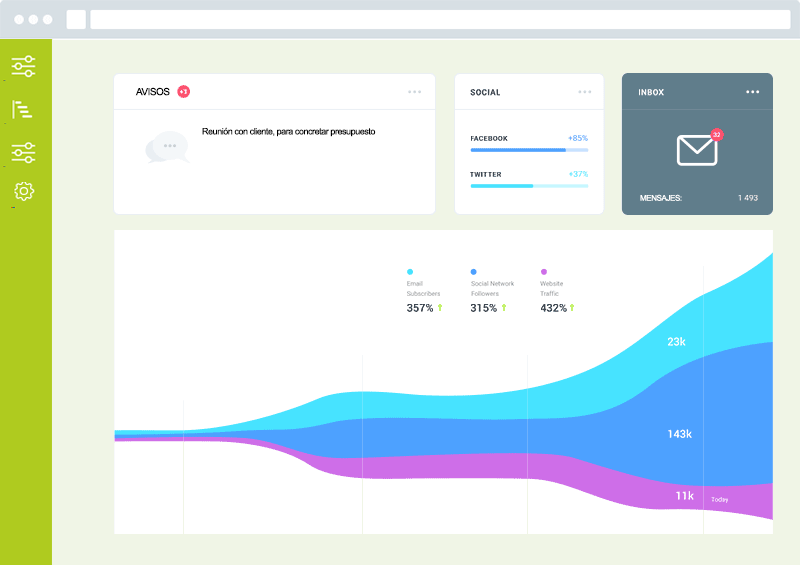Click the envelope icon in the Inbox card

tap(697, 150)
